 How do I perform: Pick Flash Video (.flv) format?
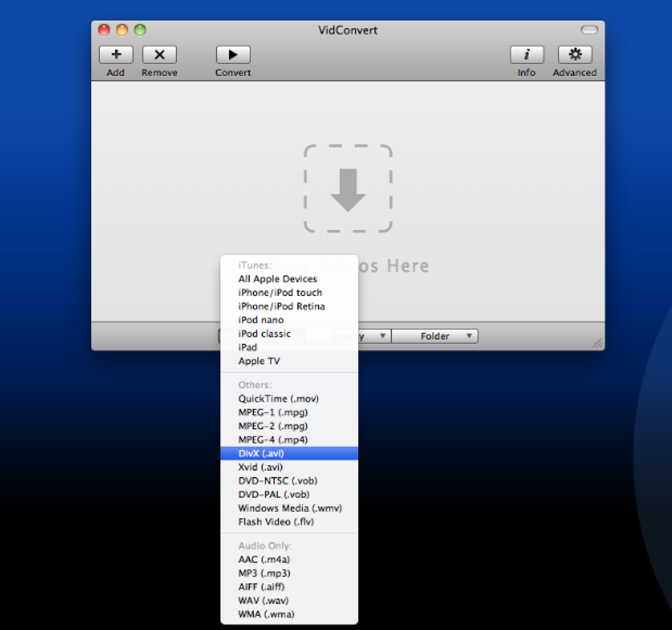[289, 522]
